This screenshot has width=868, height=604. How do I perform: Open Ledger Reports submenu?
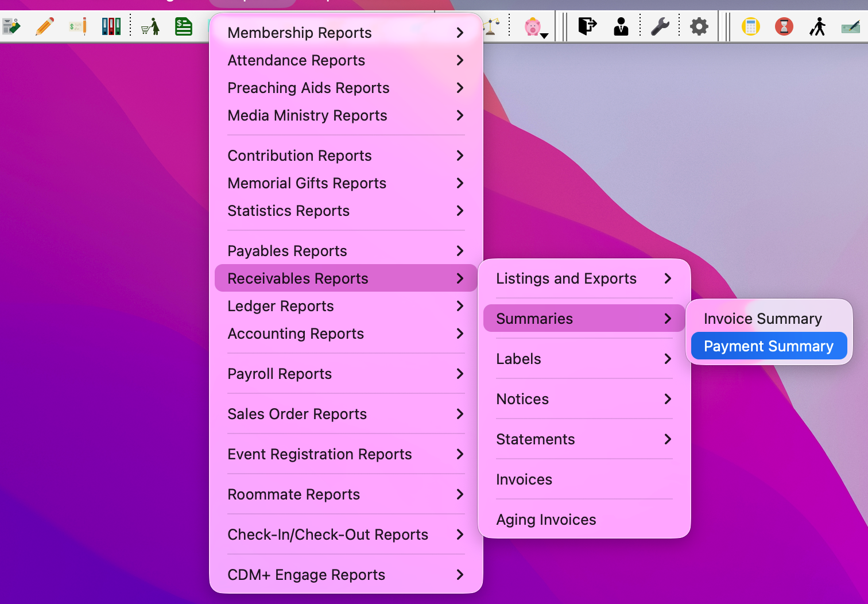pyautogui.click(x=346, y=306)
